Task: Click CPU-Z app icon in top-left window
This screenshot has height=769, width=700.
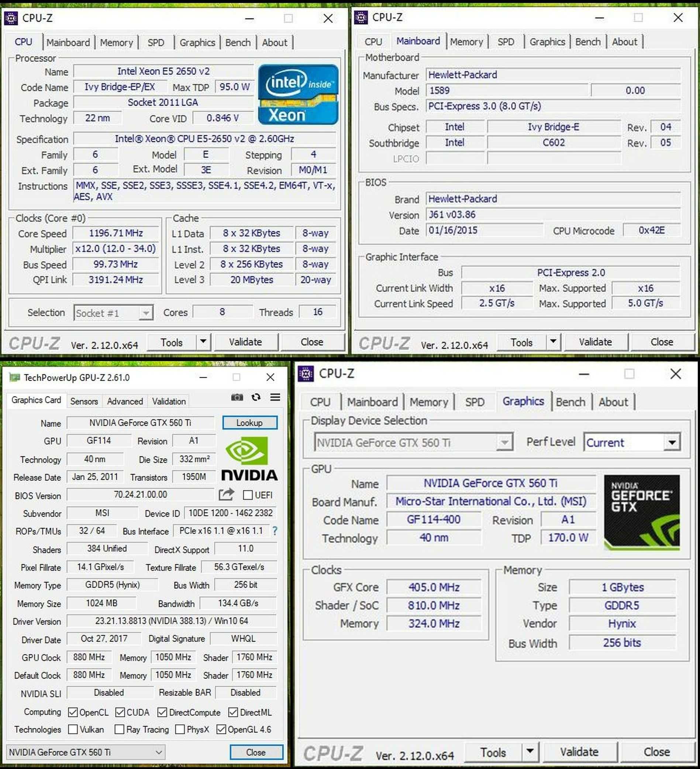Action: coord(11,18)
